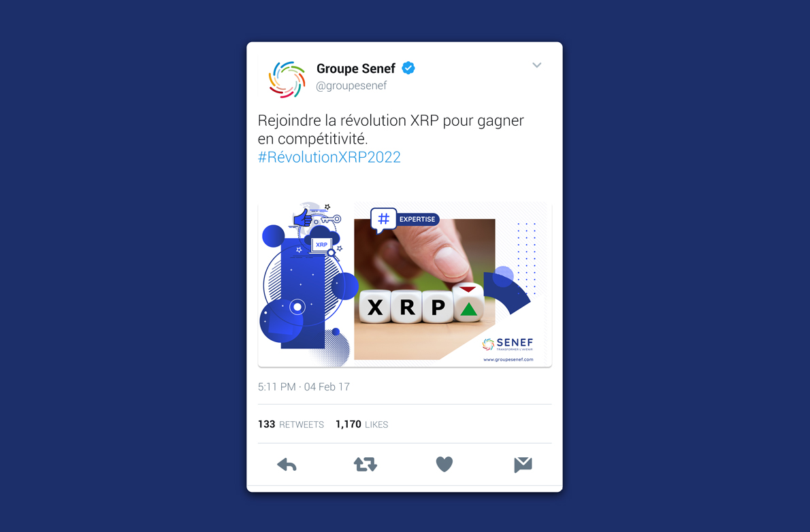Click the blue verified badge
Image resolution: width=810 pixels, height=532 pixels.
[x=408, y=67]
